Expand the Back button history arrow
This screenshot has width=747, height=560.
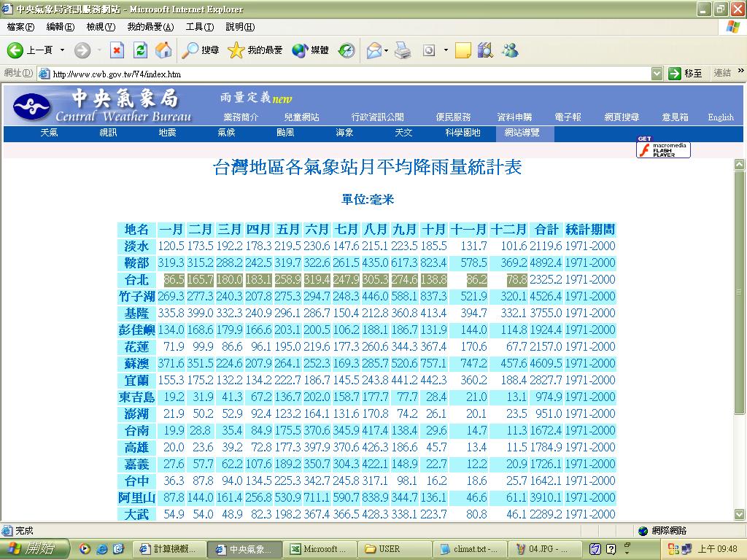[62, 50]
